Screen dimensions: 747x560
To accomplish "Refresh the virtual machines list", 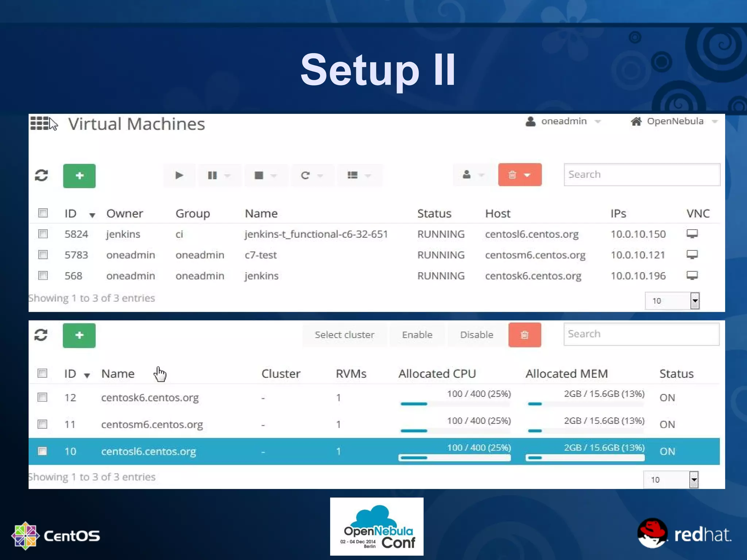I will click(x=42, y=175).
